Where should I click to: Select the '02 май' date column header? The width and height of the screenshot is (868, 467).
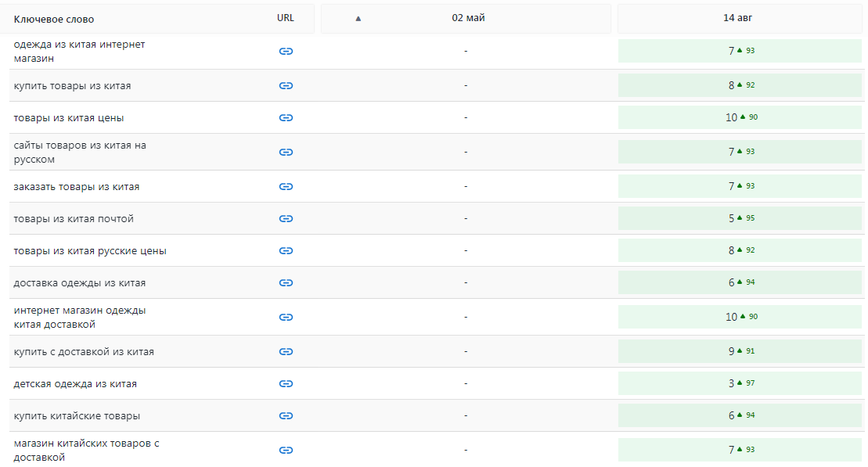tap(468, 18)
